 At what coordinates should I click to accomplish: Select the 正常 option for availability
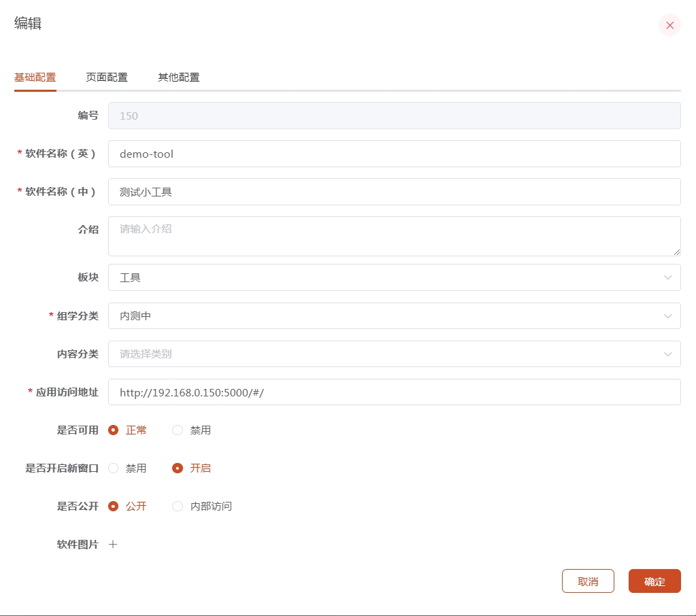coord(112,430)
